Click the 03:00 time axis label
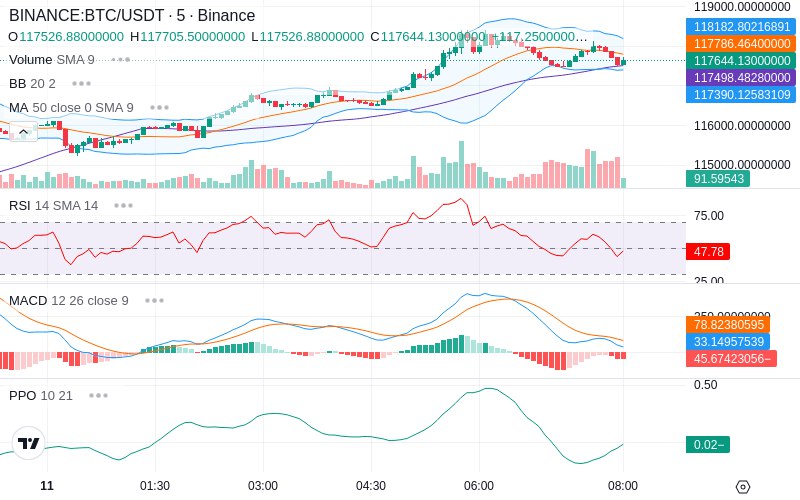This screenshot has height=500, width=800. [x=263, y=486]
